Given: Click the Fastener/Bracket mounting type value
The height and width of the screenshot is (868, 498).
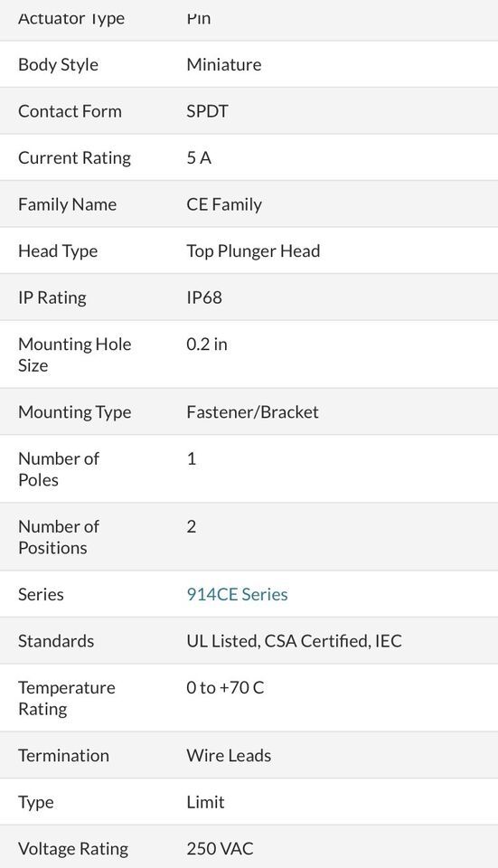Looking at the screenshot, I should [x=252, y=412].
